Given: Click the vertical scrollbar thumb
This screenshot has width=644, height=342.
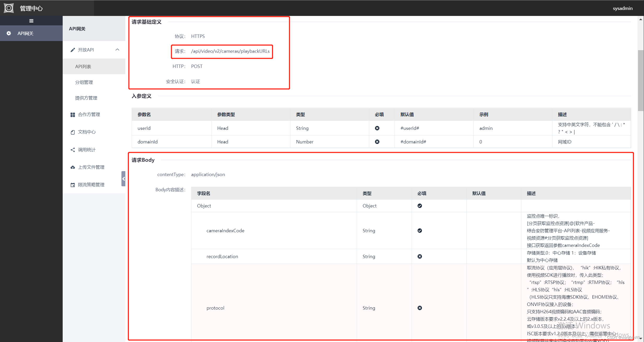Looking at the screenshot, I should pos(641,80).
